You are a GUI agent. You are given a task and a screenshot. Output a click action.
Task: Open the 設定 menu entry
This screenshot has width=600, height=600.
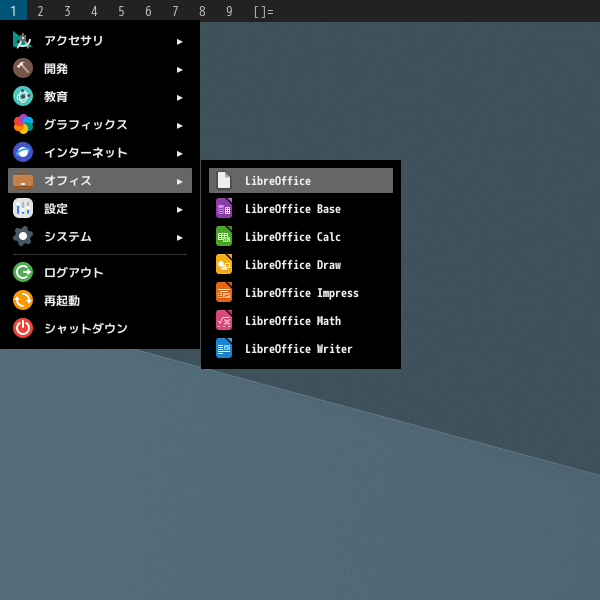point(100,208)
